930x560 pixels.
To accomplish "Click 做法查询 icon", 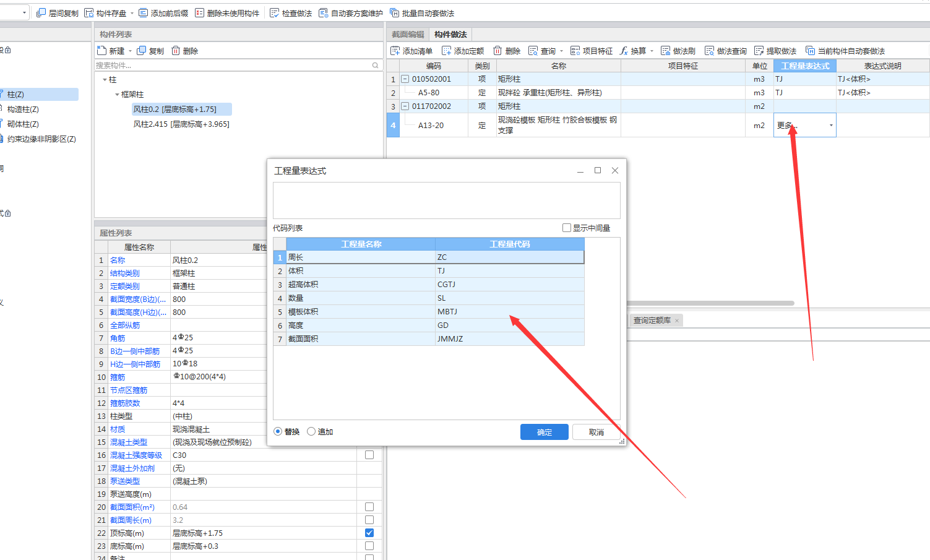I will (710, 51).
